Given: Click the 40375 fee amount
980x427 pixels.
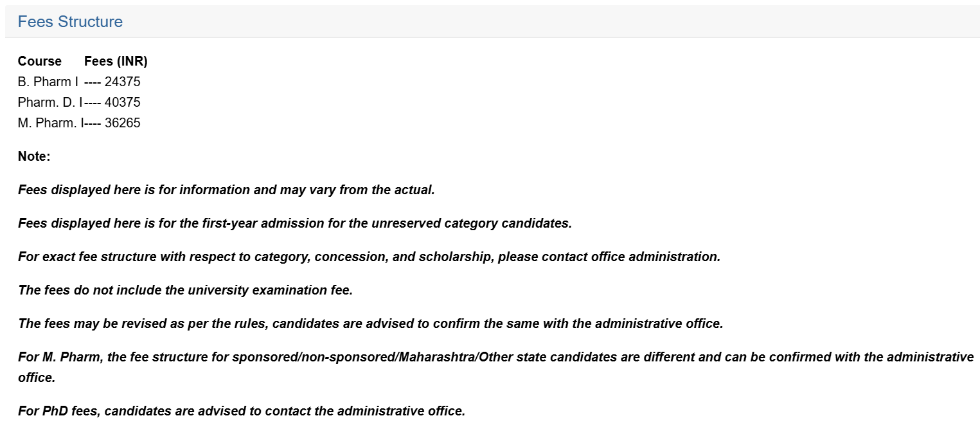Looking at the screenshot, I should (x=122, y=102).
